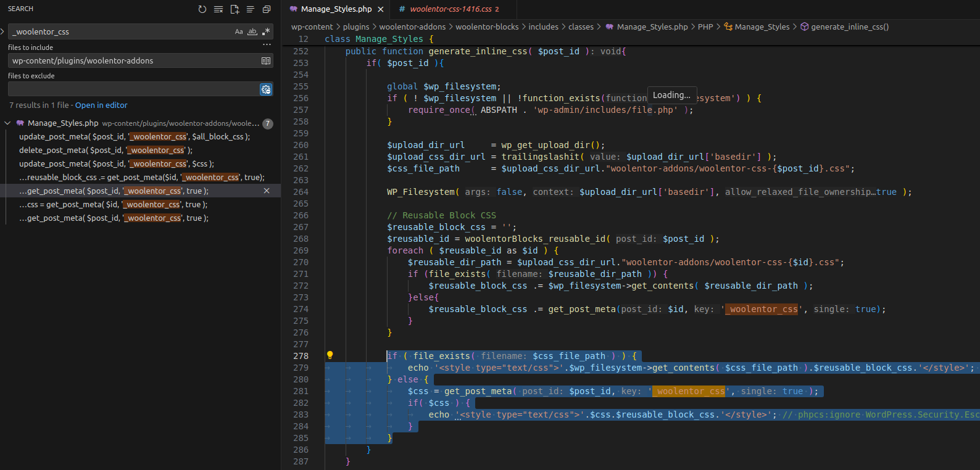This screenshot has width=980, height=470.
Task: Toggle exclude settings and ignore files
Action: pos(266,89)
